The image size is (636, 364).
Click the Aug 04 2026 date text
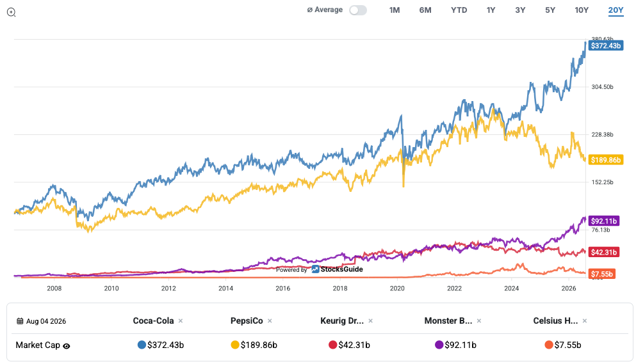(46, 321)
